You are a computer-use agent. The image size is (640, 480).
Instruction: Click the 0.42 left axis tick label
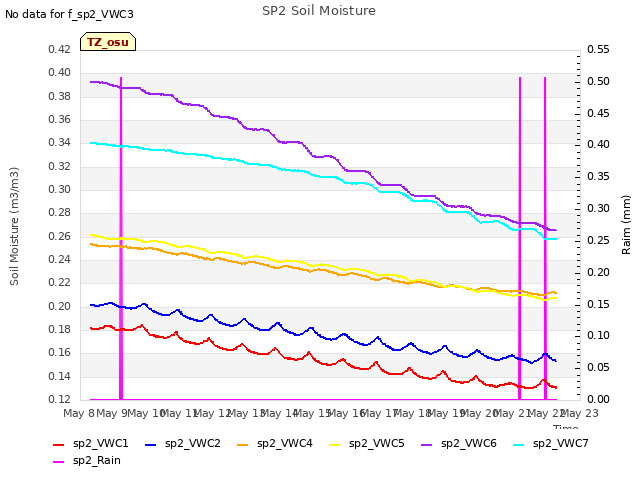click(x=59, y=49)
